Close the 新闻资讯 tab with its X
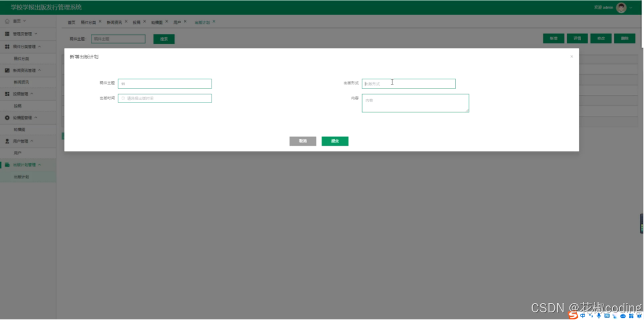Screen dimensions: 644x320 [x=126, y=22]
